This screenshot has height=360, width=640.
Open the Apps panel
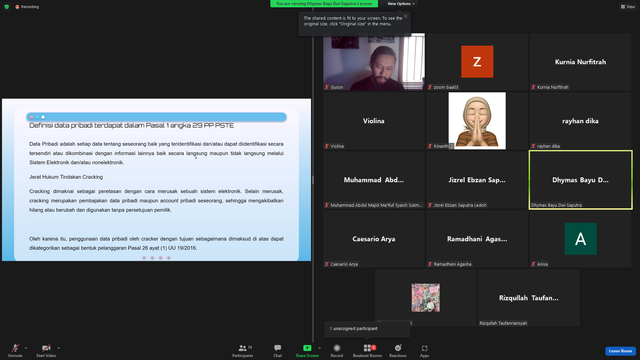tap(424, 350)
